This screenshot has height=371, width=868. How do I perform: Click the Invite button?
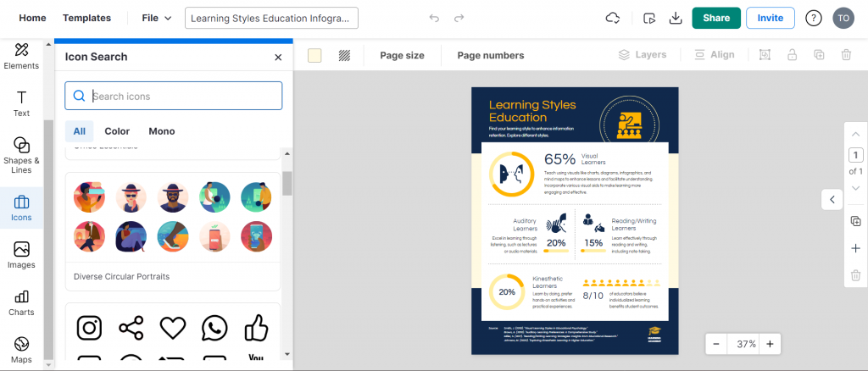coord(770,18)
